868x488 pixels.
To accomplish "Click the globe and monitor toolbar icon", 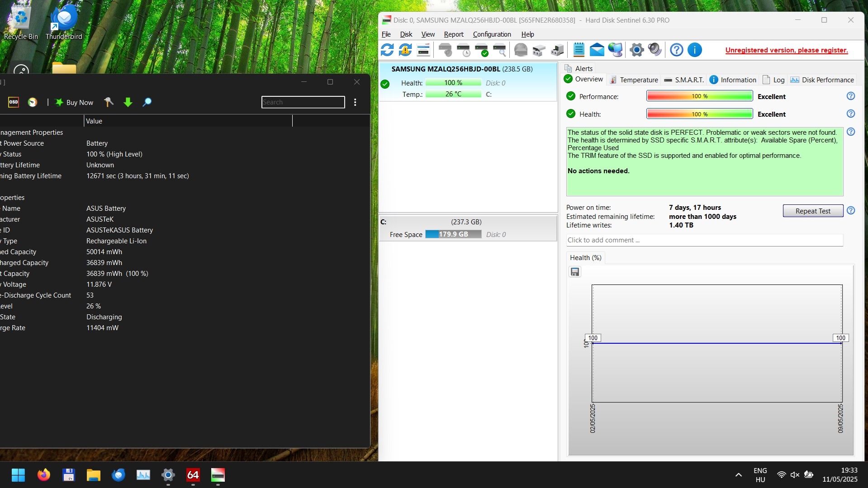I will pos(615,50).
